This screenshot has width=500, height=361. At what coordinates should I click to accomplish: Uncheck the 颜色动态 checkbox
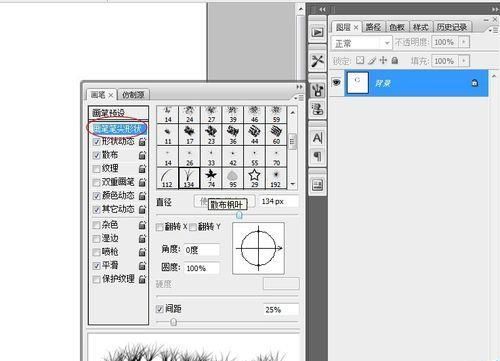pos(97,196)
